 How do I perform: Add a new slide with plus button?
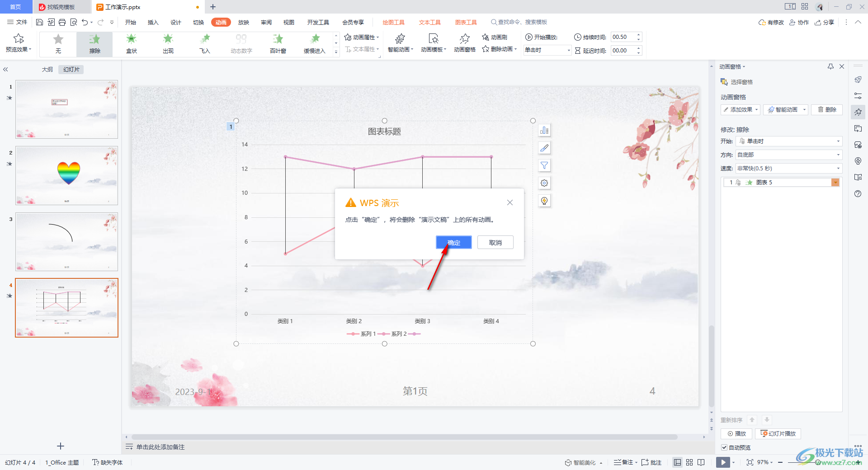tap(61, 446)
